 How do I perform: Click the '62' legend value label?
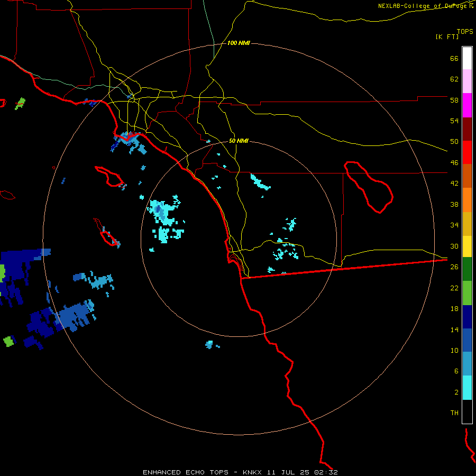coord(454,79)
